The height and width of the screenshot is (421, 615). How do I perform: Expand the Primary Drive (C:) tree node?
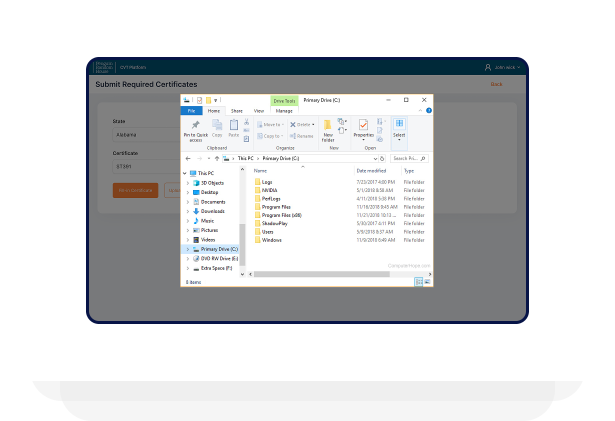[x=188, y=249]
